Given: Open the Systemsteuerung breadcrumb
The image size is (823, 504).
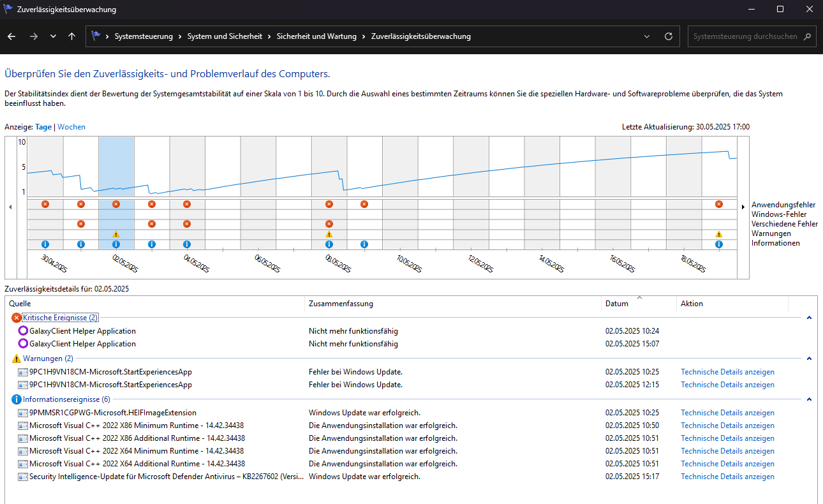Looking at the screenshot, I should click(x=144, y=36).
